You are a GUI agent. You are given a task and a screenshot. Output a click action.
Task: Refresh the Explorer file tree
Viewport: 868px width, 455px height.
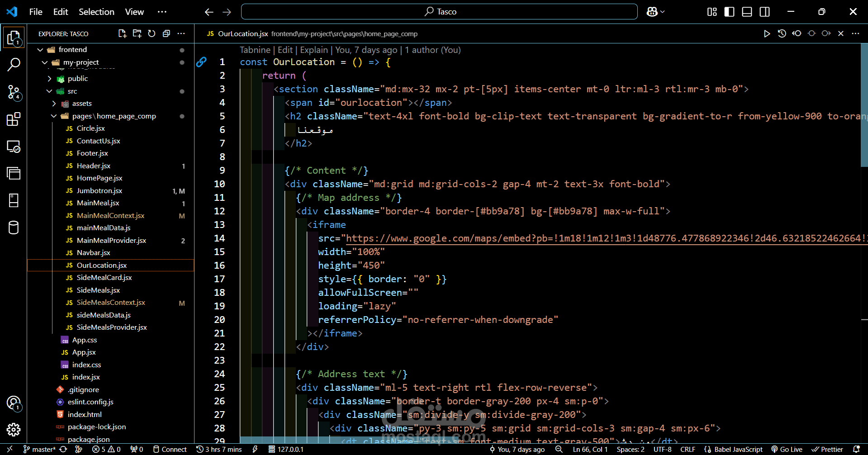[152, 33]
